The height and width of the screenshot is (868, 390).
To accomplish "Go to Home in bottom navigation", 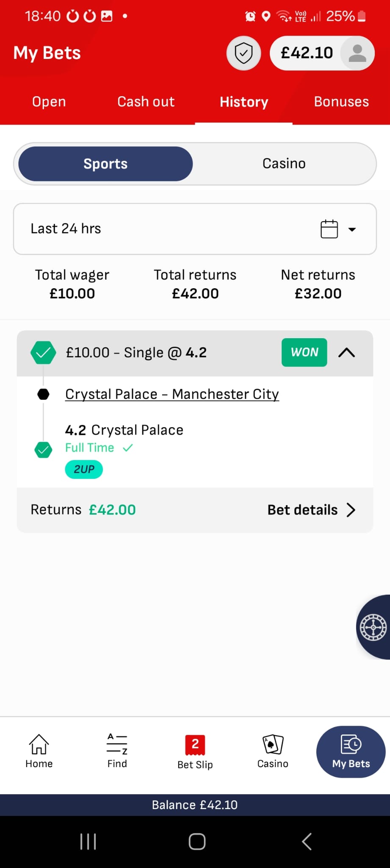I will [x=39, y=751].
